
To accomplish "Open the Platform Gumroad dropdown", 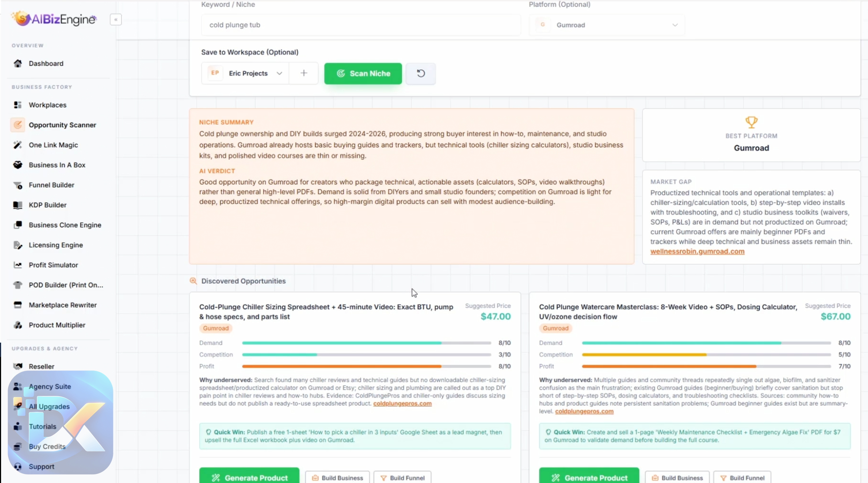I will tap(607, 25).
